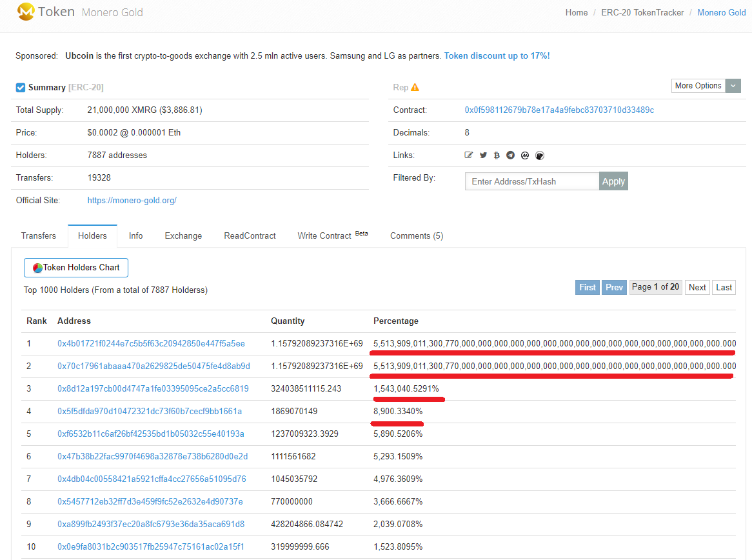
Task: Open the Write Contract Beta tab
Action: (x=332, y=235)
